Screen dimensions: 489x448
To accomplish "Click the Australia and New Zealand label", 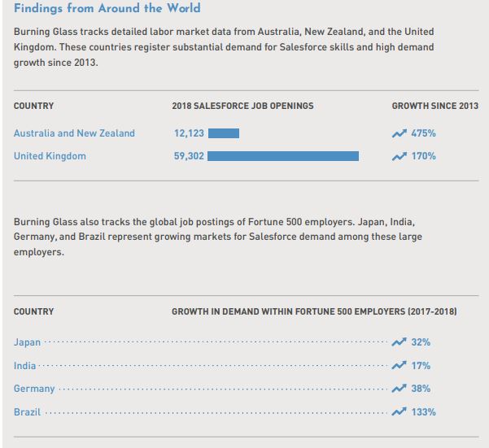I will point(74,133).
